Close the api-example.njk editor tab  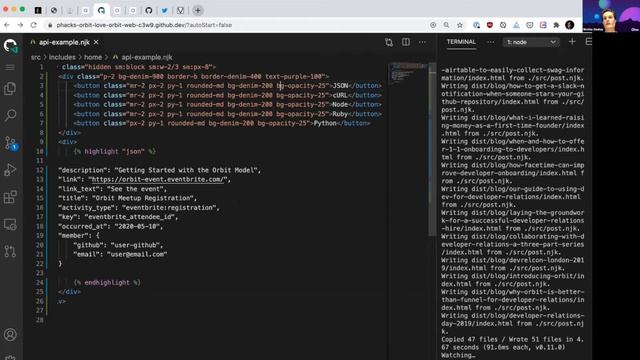(96, 42)
